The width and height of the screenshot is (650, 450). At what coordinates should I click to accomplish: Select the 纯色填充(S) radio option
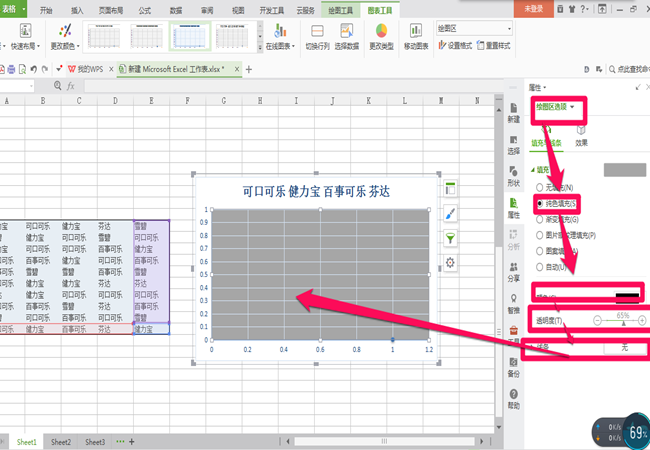tap(539, 203)
